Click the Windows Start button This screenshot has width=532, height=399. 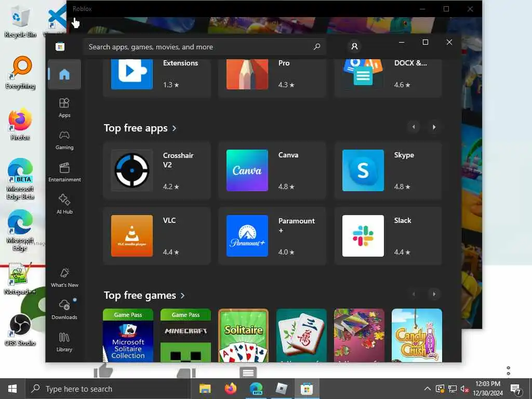pos(12,389)
